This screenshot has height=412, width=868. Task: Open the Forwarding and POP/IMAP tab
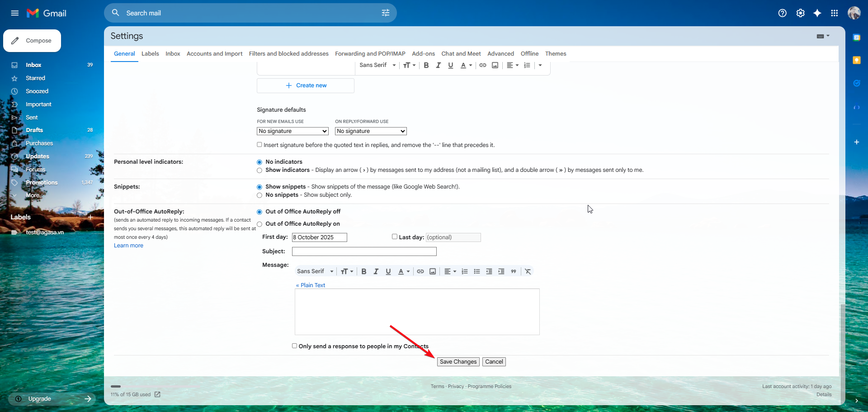370,54
